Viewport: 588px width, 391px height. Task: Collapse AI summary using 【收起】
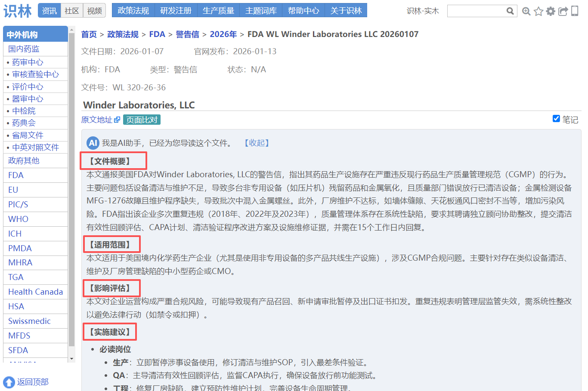click(x=257, y=143)
